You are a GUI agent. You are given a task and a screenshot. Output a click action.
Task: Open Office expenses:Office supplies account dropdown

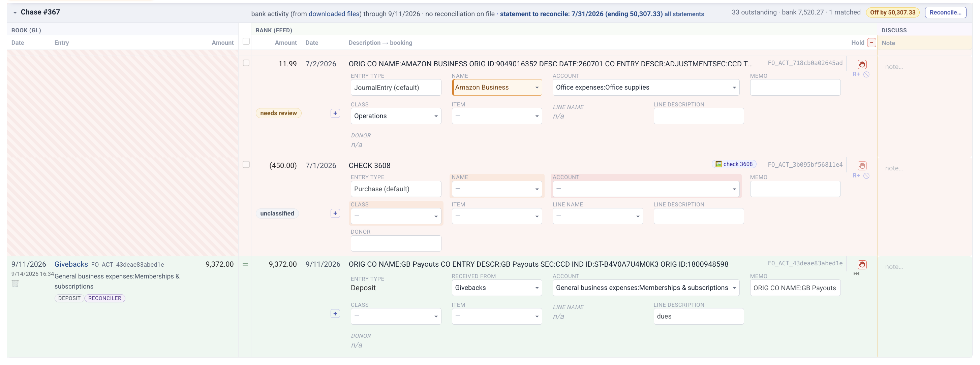click(646, 88)
